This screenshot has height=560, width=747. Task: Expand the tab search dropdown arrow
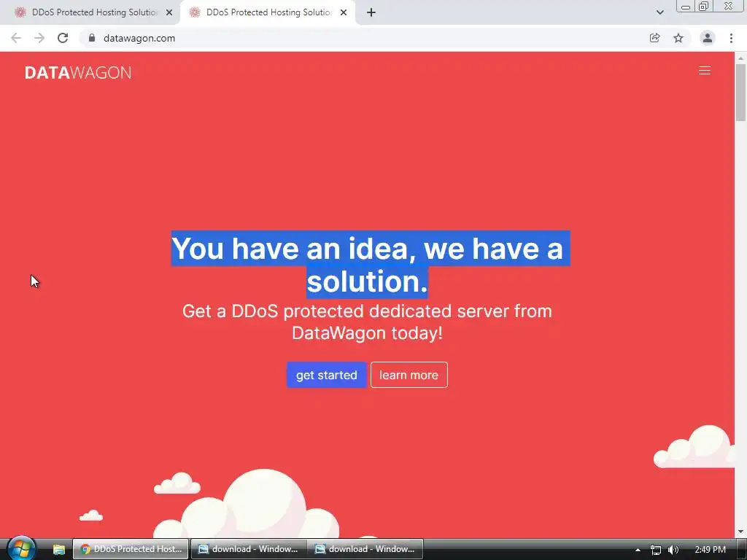tap(659, 12)
